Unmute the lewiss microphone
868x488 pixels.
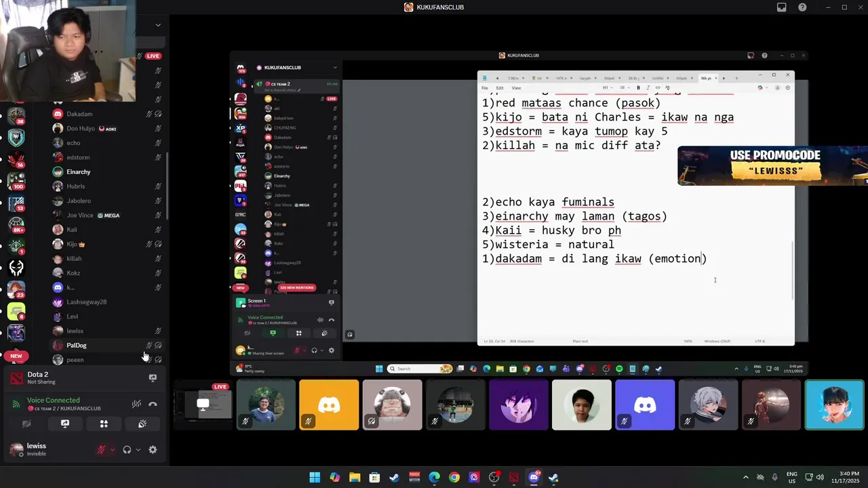(x=102, y=449)
